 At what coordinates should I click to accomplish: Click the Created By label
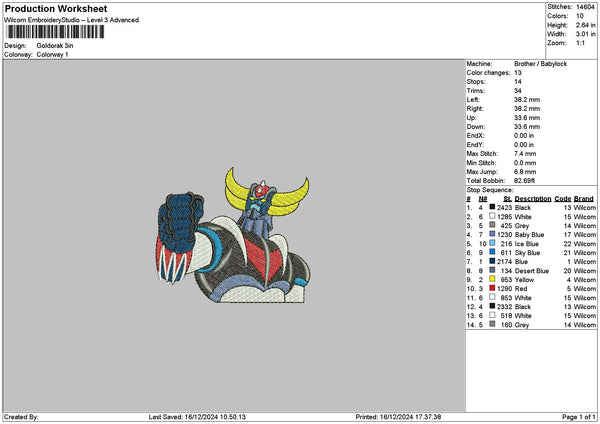click(21, 417)
